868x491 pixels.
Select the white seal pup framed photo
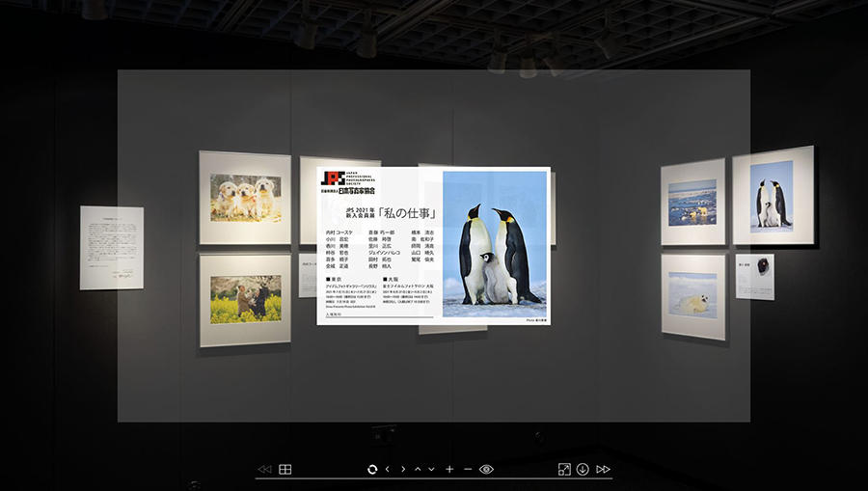point(692,298)
